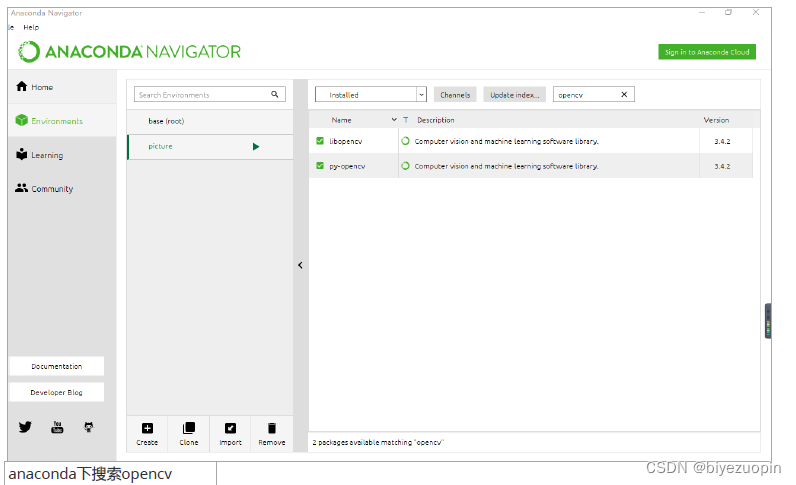Remove the selected environment
This screenshot has height=485, width=796.
coord(272,434)
